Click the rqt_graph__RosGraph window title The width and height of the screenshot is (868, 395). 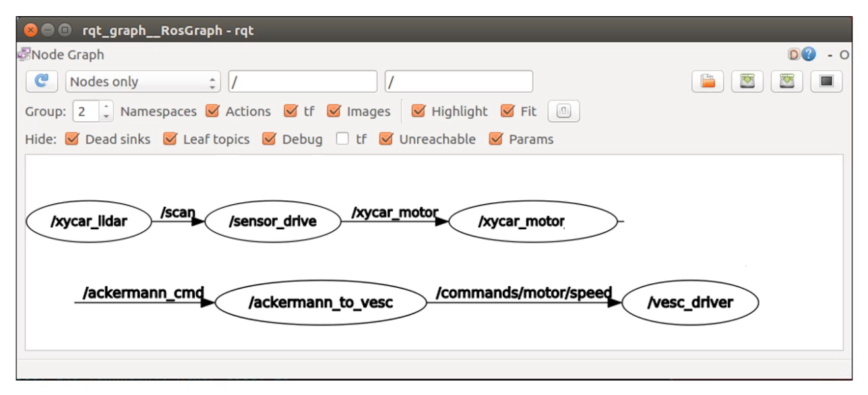[x=168, y=30]
